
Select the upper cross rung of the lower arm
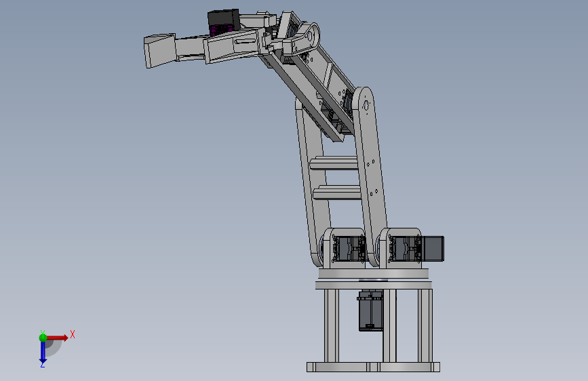pos(334,163)
